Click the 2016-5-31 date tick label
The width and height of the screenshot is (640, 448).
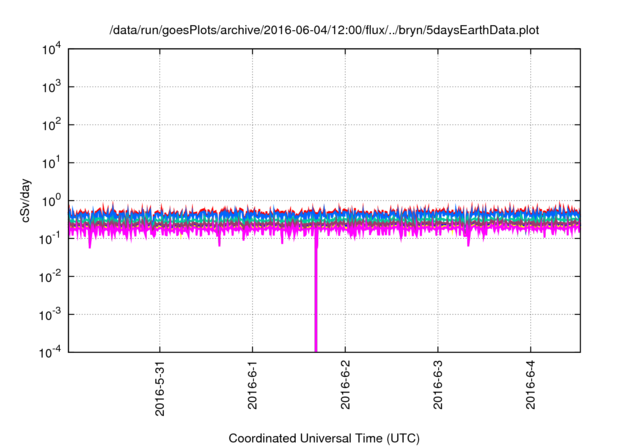pos(160,388)
